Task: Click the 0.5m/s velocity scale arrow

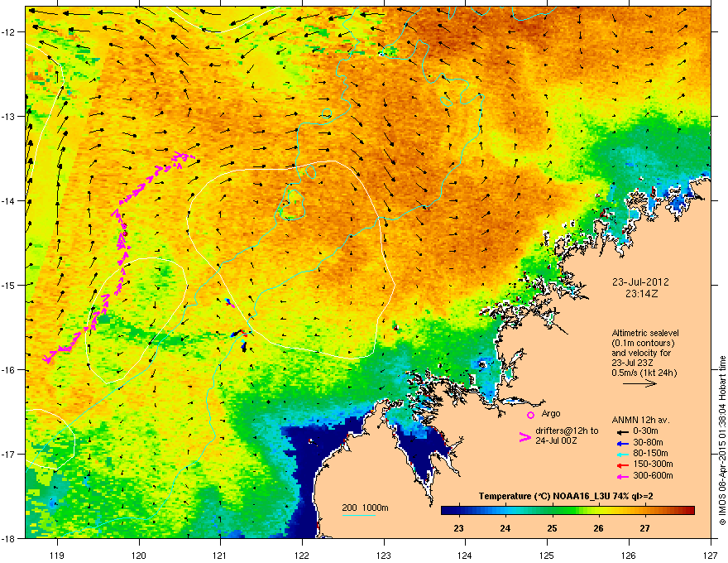Action: pos(639,383)
